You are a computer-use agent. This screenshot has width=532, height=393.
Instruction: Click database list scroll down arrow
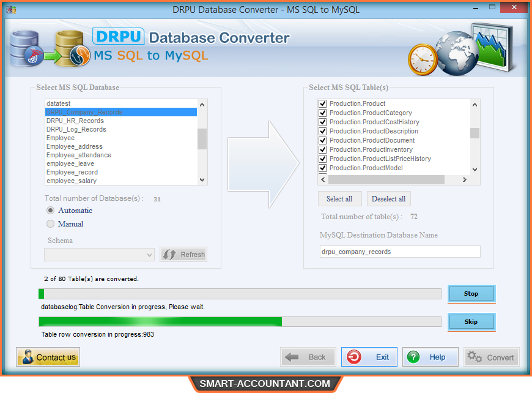pos(202,180)
